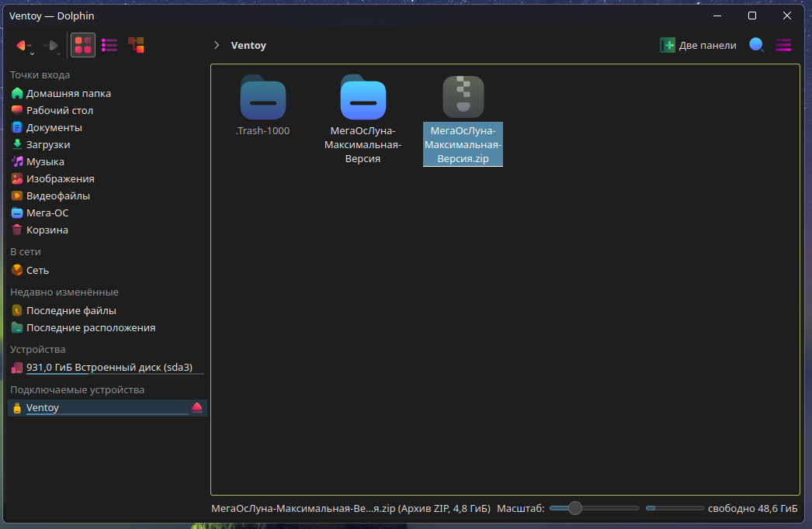Click the "Устройства" section heading
Viewport: 812px width, 529px height.
point(38,349)
